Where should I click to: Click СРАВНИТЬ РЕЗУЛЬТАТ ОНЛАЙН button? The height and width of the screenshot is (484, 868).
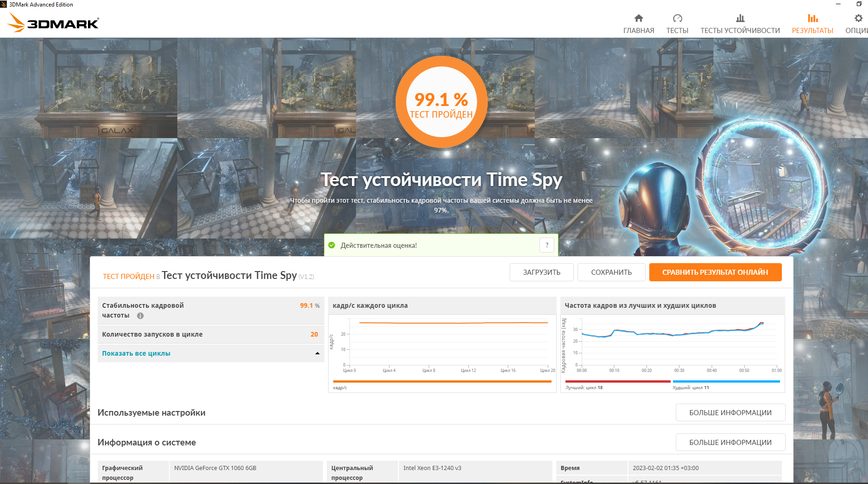[715, 272]
